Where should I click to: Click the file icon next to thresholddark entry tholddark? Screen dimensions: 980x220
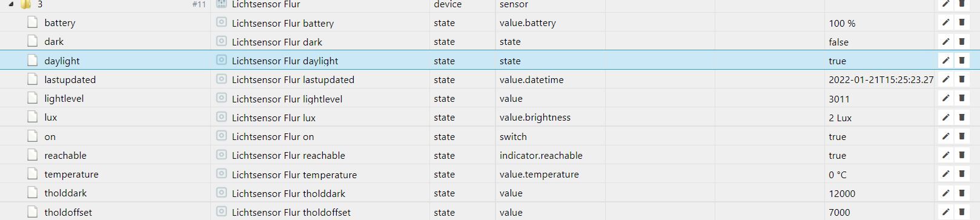pyautogui.click(x=33, y=193)
